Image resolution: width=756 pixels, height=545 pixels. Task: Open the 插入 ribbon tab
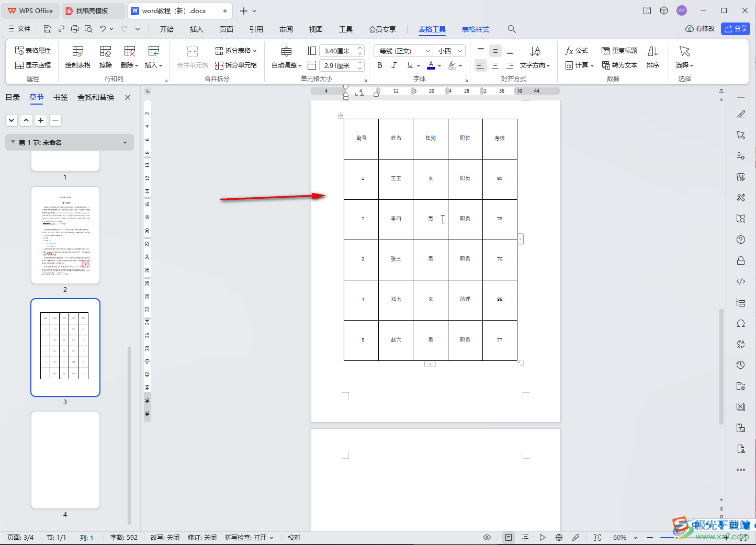[x=196, y=29]
